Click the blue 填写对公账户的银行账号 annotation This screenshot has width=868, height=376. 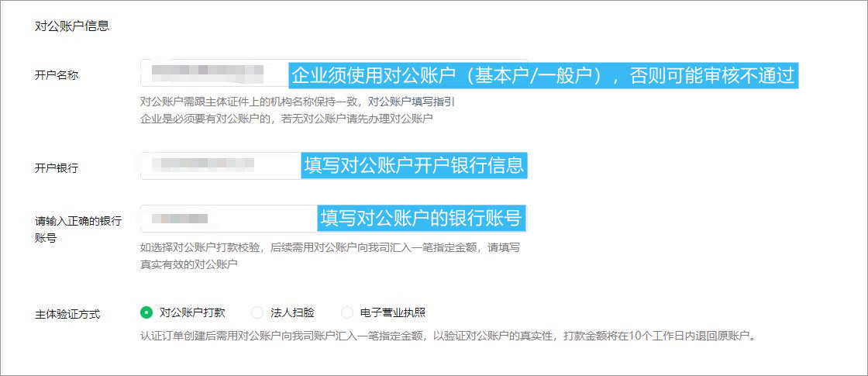(422, 218)
